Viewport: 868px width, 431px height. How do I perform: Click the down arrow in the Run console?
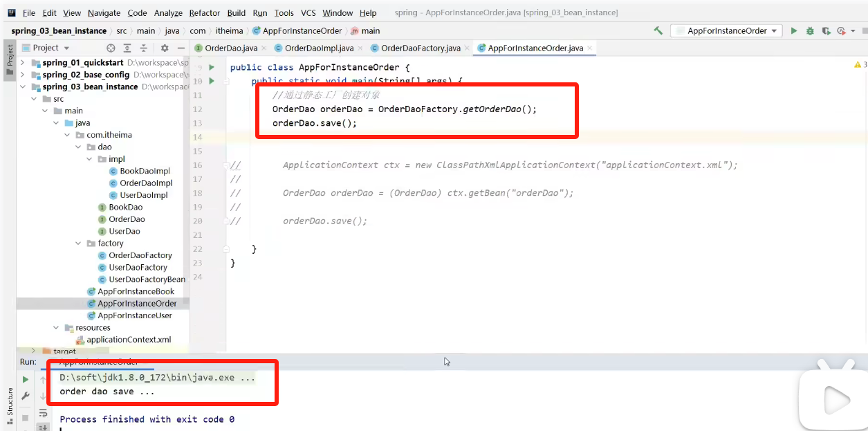[x=43, y=396]
